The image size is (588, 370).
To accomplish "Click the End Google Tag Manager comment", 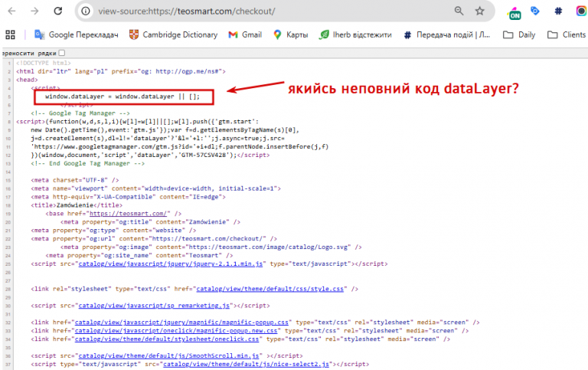I will click(x=87, y=163).
